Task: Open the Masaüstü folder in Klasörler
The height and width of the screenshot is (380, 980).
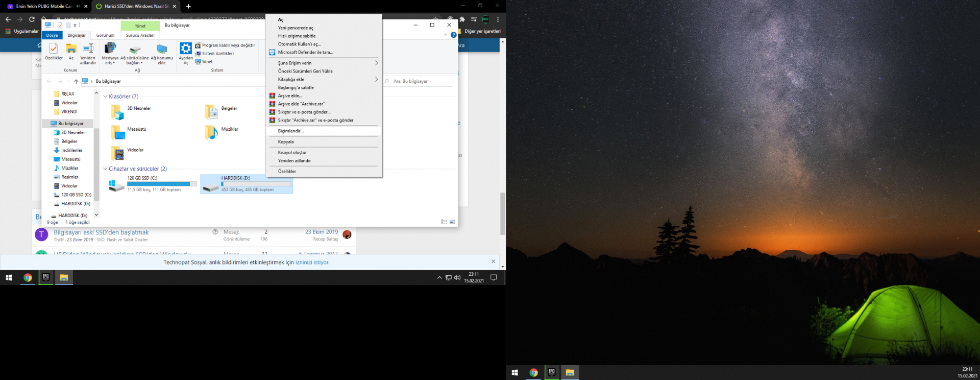Action: click(x=118, y=133)
